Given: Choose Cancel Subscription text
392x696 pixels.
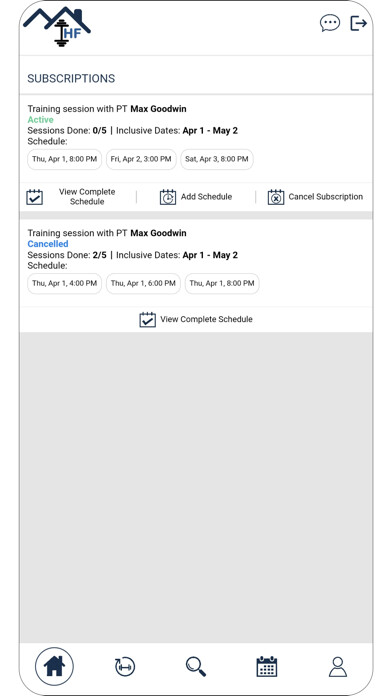Looking at the screenshot, I should coord(325,197).
